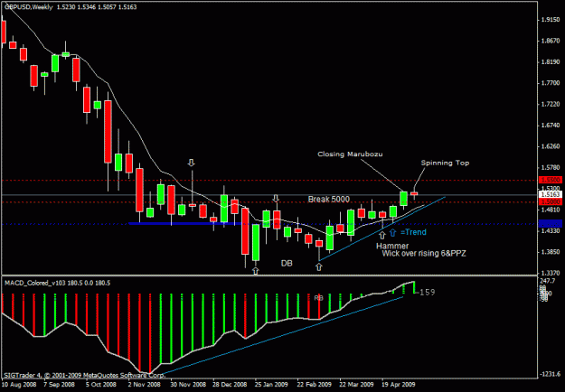Image resolution: width=565 pixels, height=392 pixels.
Task: Click the red 1.5000 price level tag
Action: [x=551, y=202]
